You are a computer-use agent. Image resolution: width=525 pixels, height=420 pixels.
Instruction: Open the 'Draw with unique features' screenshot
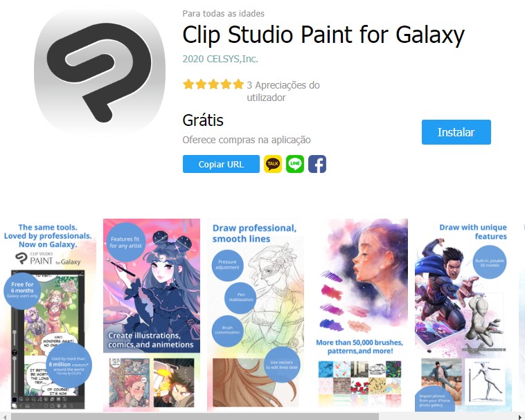click(x=463, y=315)
